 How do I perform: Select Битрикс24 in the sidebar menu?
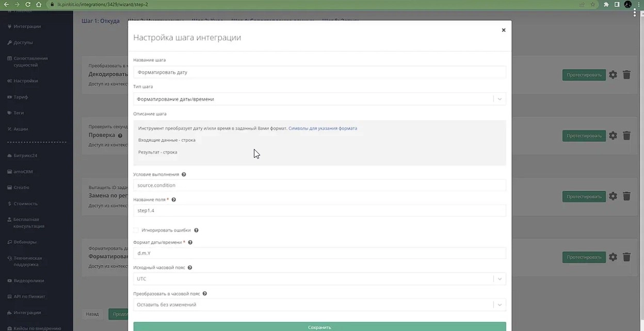pos(25,155)
